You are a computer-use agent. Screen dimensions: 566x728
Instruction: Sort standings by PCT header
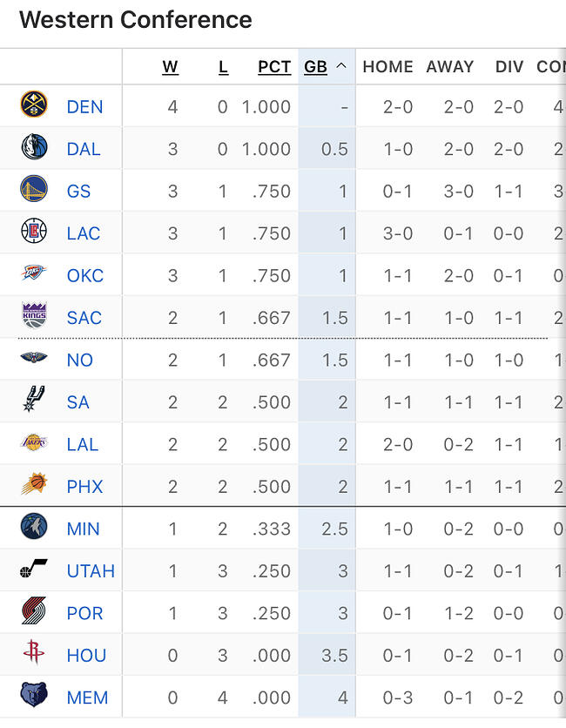(x=274, y=67)
